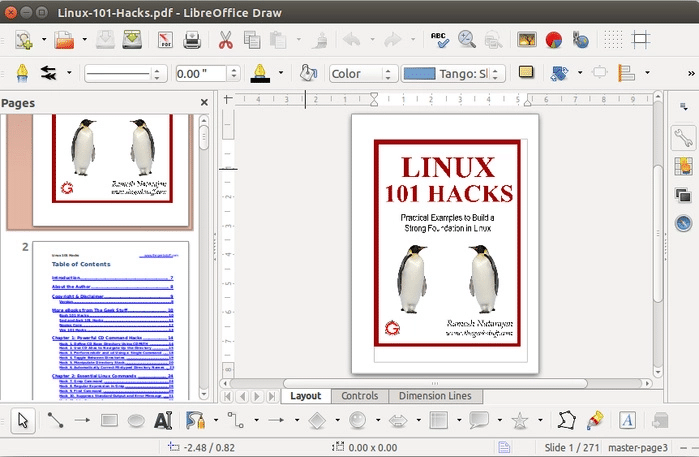Image resolution: width=699 pixels, height=457 pixels.
Task: Select the Ellipse tool
Action: click(136, 420)
